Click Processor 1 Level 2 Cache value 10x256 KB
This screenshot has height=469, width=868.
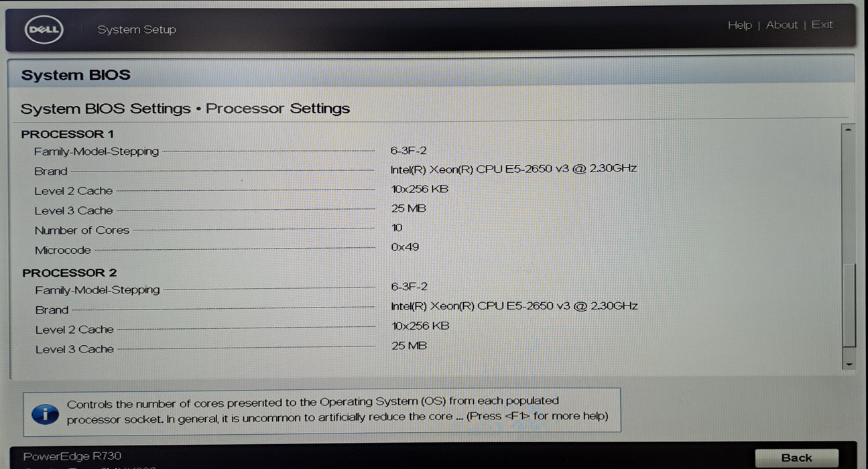420,189
